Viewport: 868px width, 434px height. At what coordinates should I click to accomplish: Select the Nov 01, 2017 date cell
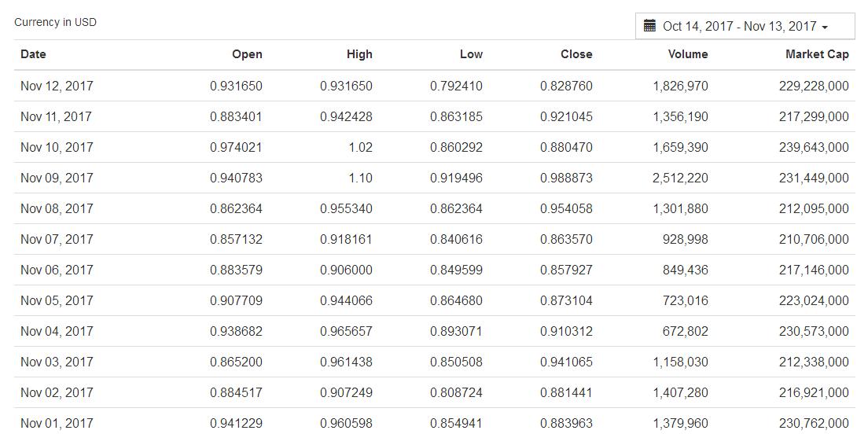pyautogui.click(x=57, y=423)
